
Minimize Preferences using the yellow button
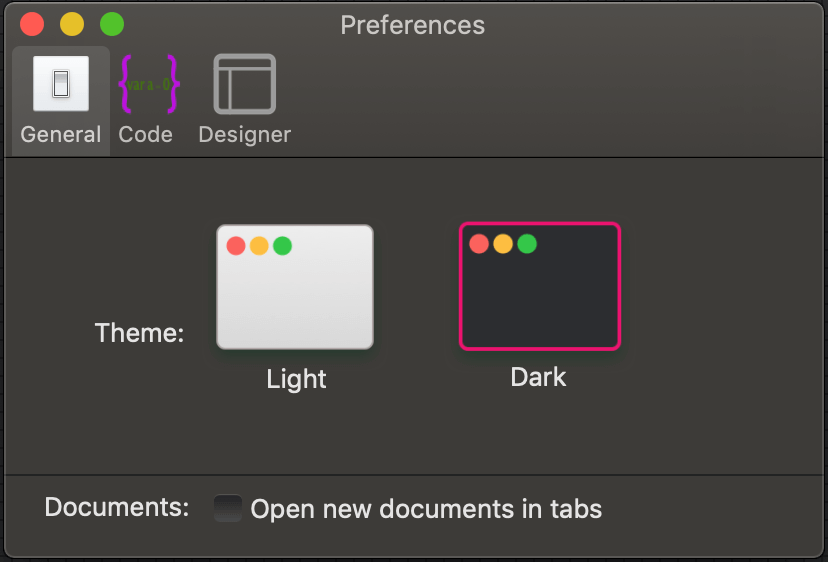(x=72, y=24)
